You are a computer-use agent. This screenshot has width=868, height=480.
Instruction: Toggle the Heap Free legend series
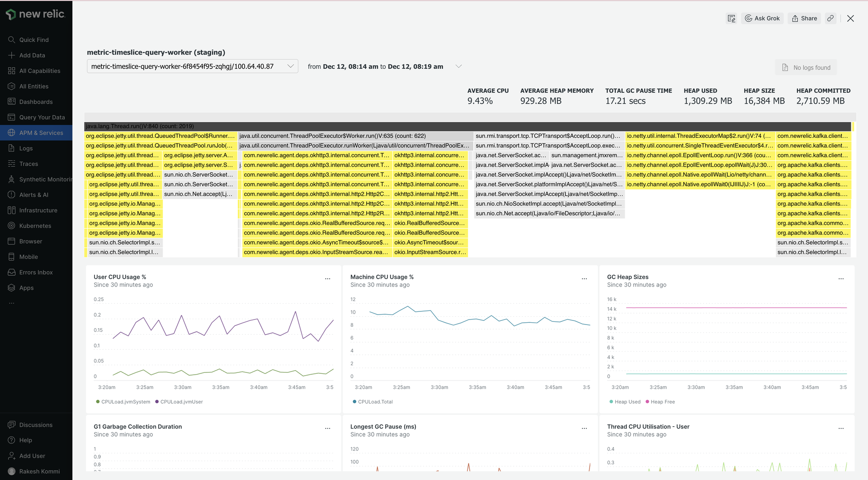point(662,402)
